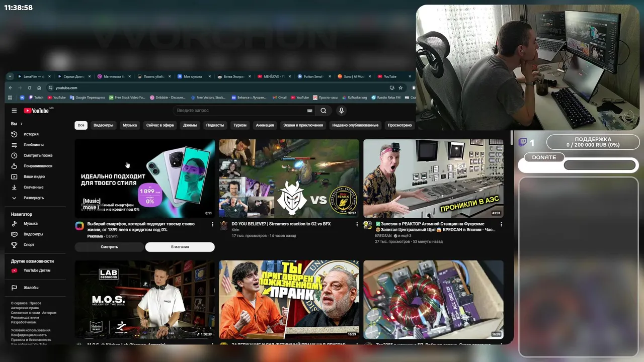
Task: Open the Авторские права footer link
Action: (x=25, y=308)
